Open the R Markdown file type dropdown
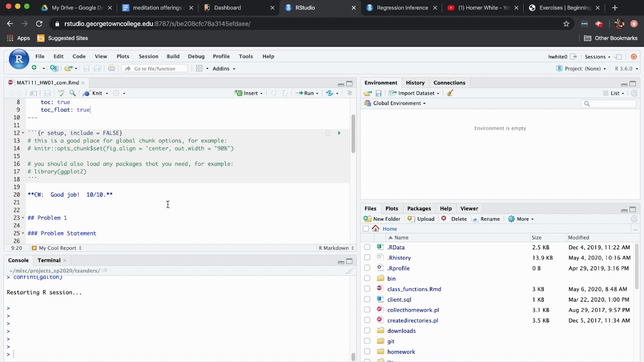The image size is (644, 362). [336, 248]
